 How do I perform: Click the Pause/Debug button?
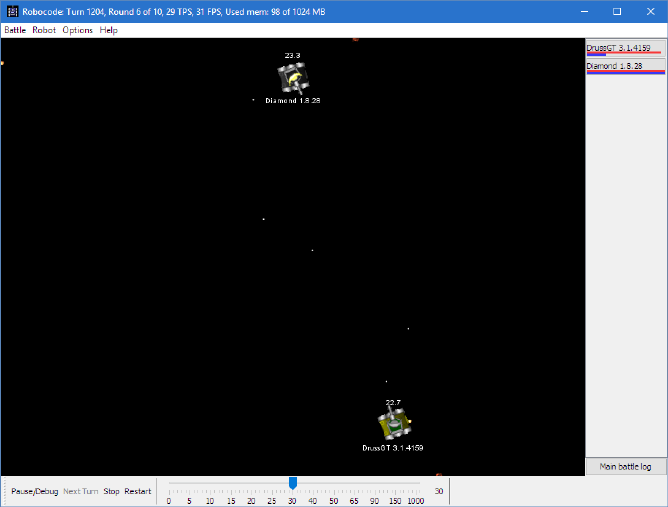click(x=35, y=491)
